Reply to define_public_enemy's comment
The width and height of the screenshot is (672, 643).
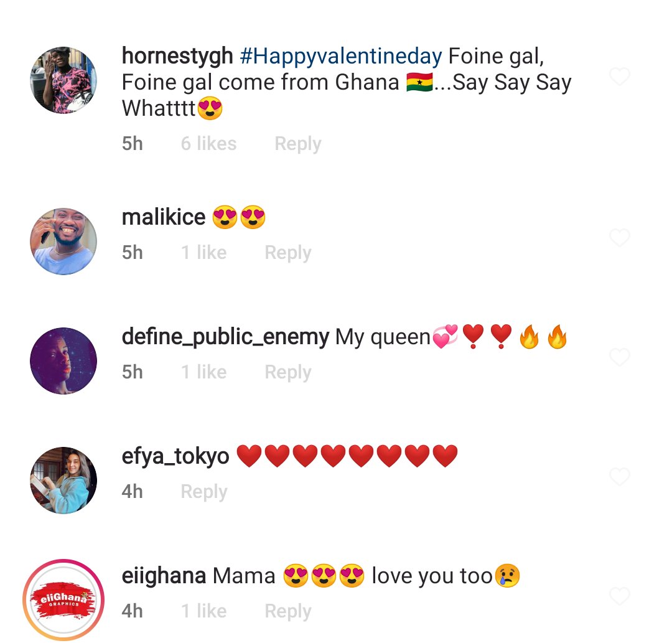click(288, 372)
